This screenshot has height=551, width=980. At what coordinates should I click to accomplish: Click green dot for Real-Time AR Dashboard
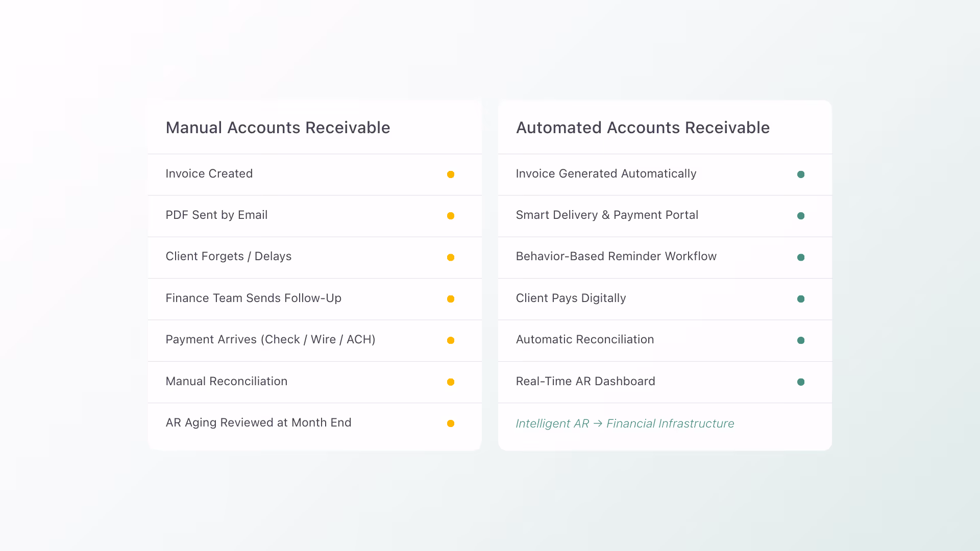(801, 382)
